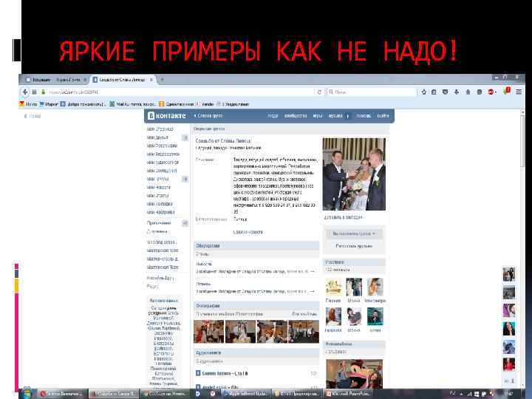Open the group membership dropdown button
The height and width of the screenshot is (399, 532).
pyautogui.click(x=354, y=233)
